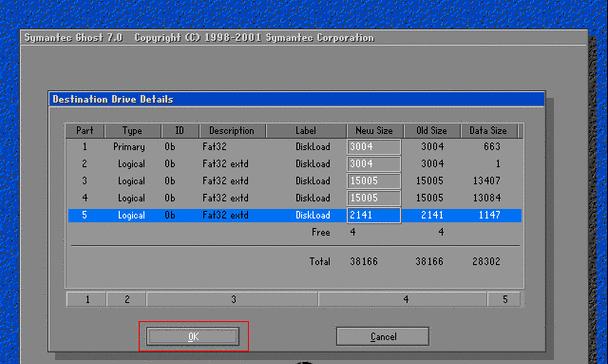The height and width of the screenshot is (364, 608).
Task: Click Old Size 2141 in partition 5 row
Action: coord(432,215)
